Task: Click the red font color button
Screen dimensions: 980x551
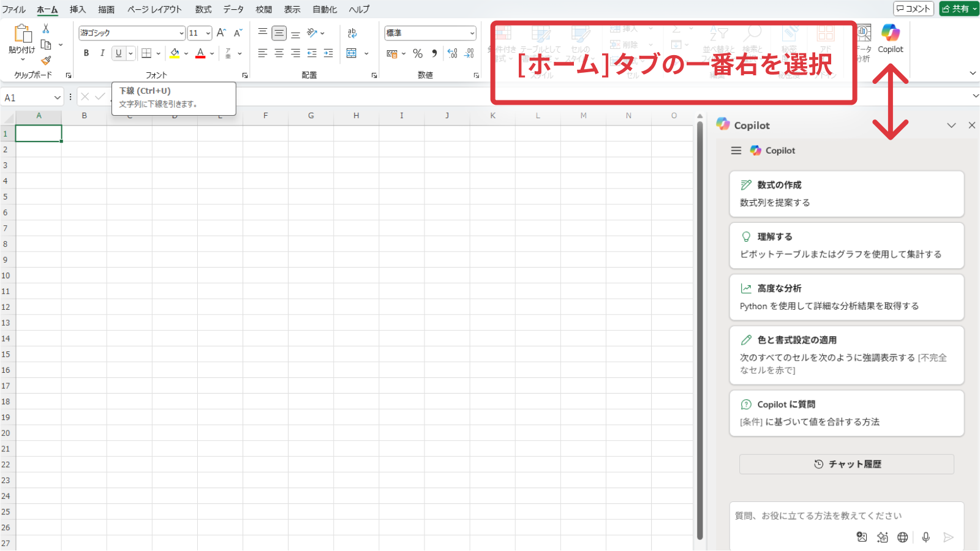Action: click(x=200, y=53)
